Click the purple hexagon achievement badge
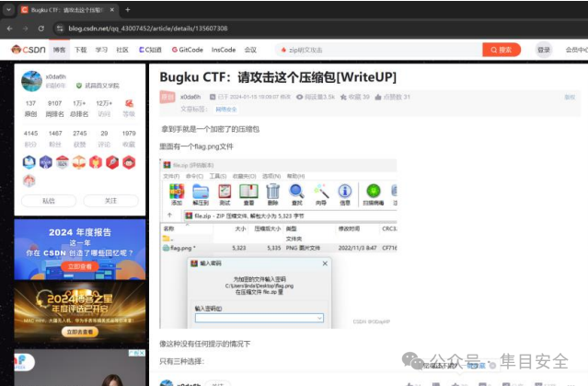This screenshot has width=588, height=386. click(46, 162)
